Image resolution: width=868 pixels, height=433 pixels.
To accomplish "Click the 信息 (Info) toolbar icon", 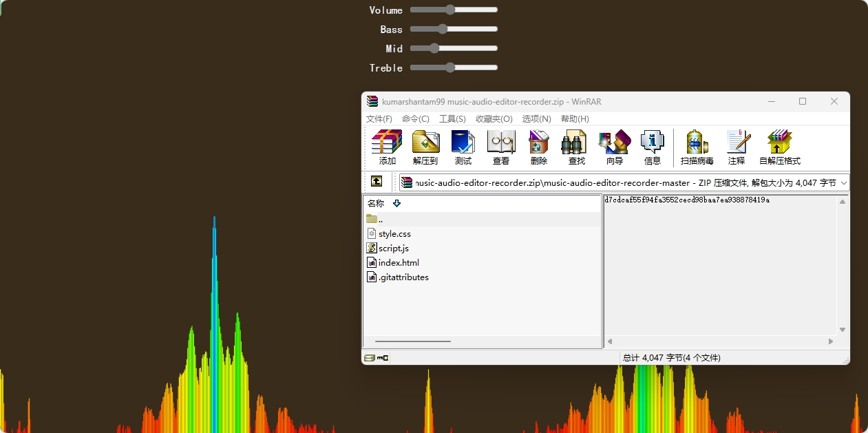I will coord(652,142).
